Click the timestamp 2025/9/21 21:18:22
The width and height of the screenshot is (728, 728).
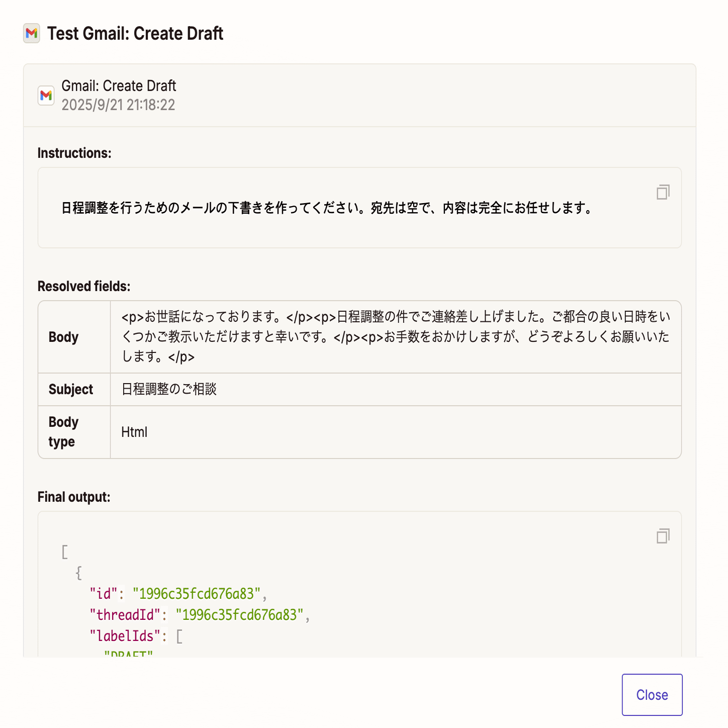118,106
